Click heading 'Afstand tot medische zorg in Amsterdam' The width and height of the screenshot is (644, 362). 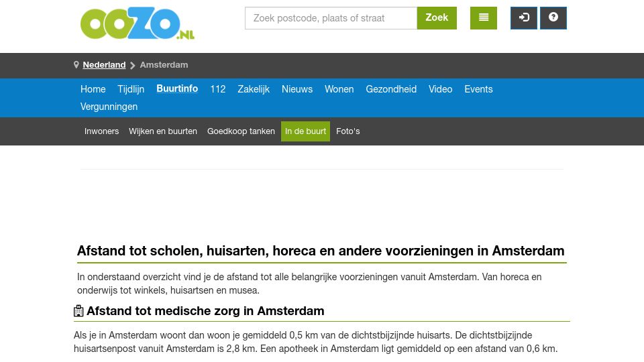(205, 311)
